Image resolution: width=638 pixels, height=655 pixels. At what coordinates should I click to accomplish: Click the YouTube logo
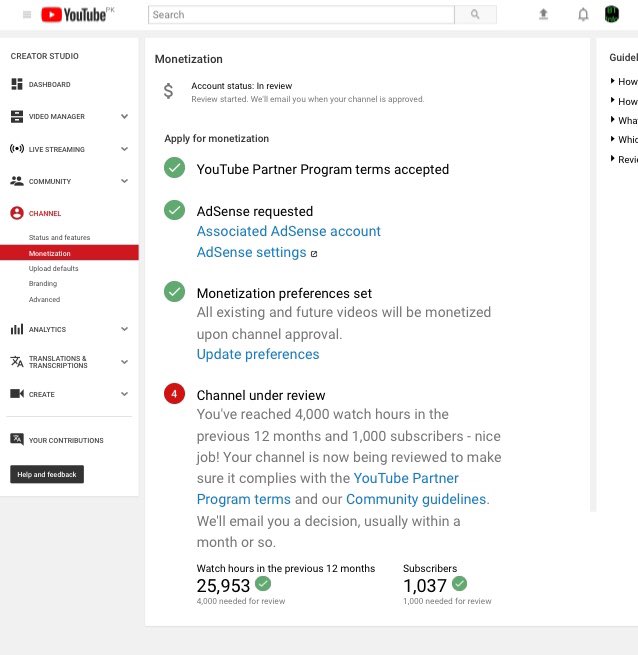[74, 15]
